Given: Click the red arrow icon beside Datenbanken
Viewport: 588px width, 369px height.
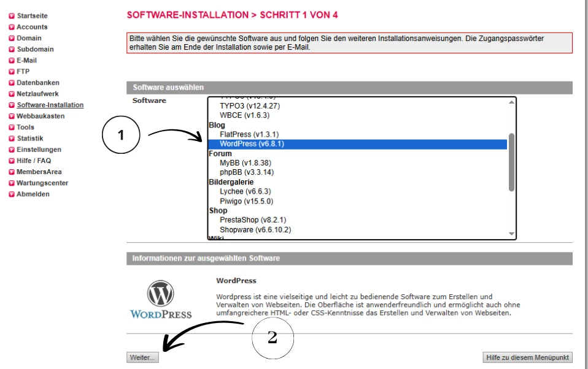Looking at the screenshot, I should point(12,83).
